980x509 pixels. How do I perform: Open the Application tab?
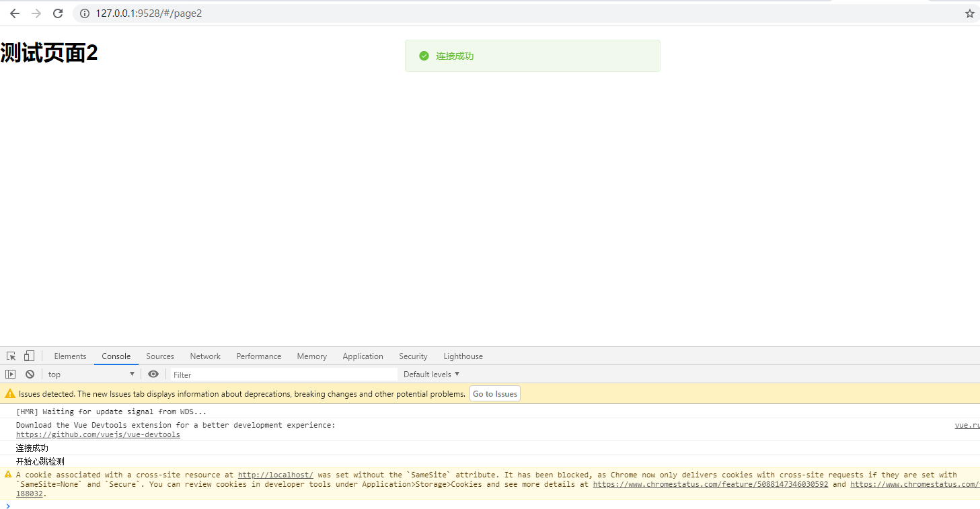[363, 356]
